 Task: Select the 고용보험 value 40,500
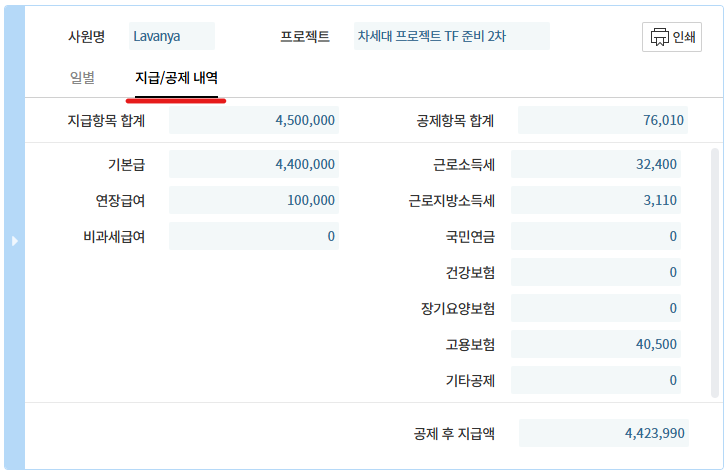pyautogui.click(x=596, y=344)
